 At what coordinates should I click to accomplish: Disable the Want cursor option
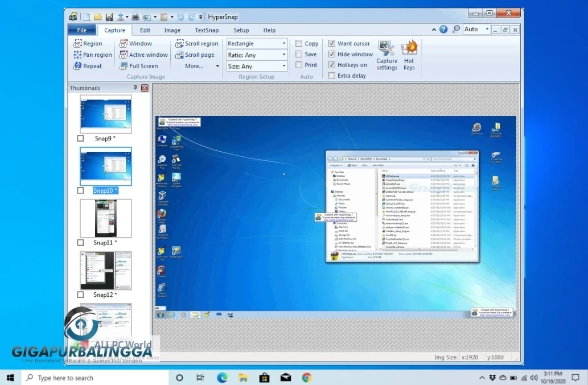pos(331,43)
